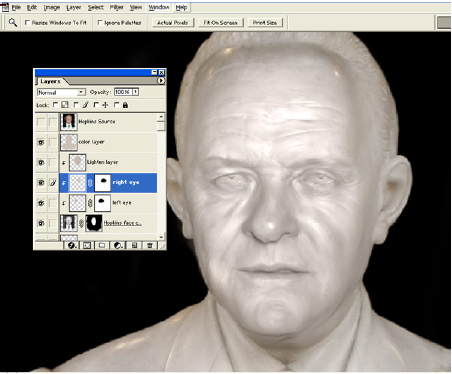452x374 pixels.
Task: Minimize the Layers palette window
Action: (x=154, y=72)
